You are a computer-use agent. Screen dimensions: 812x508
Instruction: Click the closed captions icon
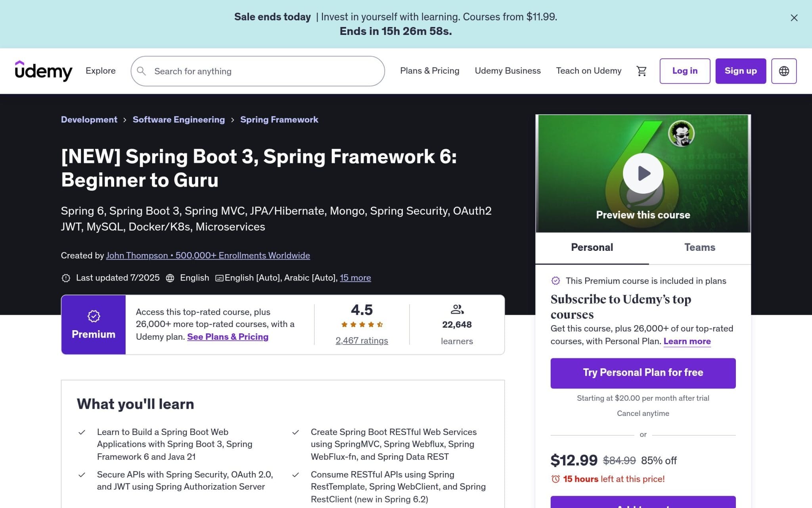[219, 278]
